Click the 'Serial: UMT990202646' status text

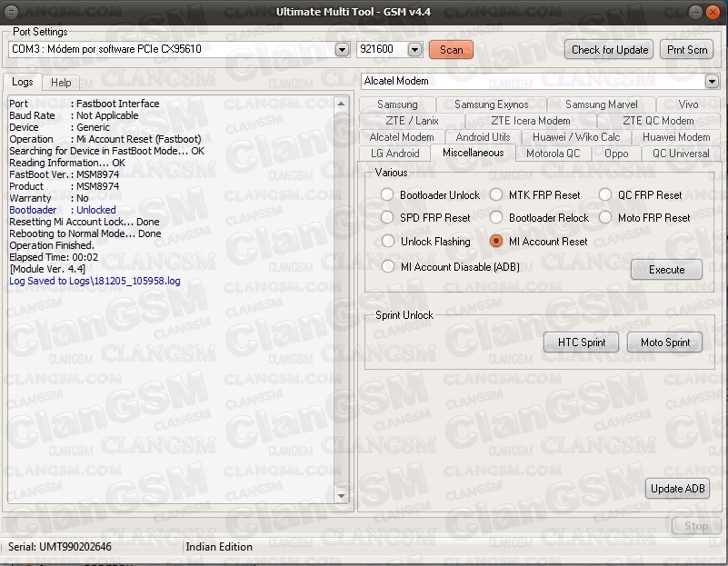(60, 547)
